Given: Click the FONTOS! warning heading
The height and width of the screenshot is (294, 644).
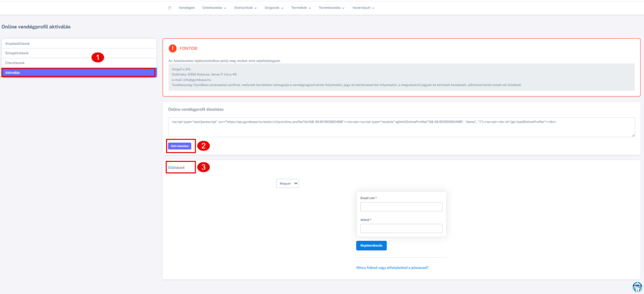Looking at the screenshot, I should click(189, 48).
